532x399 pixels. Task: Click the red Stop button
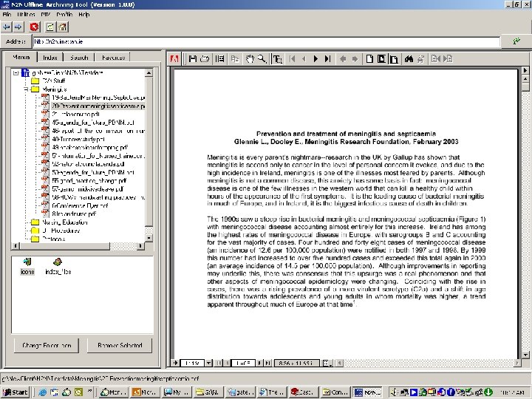(x=34, y=27)
